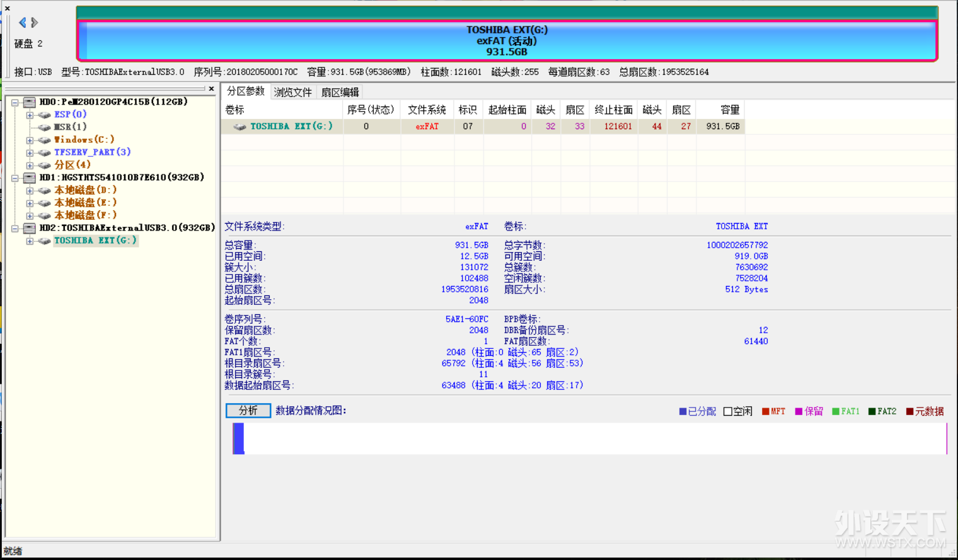Click the 分析 button
958x560 pixels.
[x=248, y=411]
